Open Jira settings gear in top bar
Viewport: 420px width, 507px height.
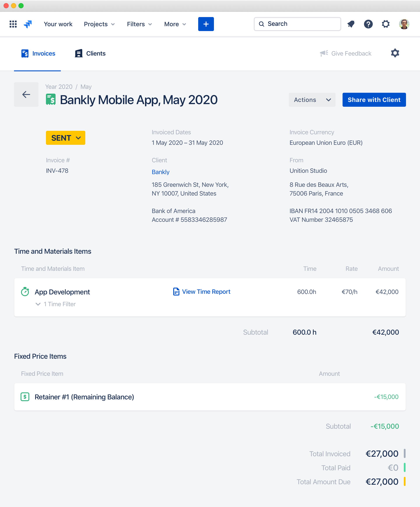click(386, 24)
